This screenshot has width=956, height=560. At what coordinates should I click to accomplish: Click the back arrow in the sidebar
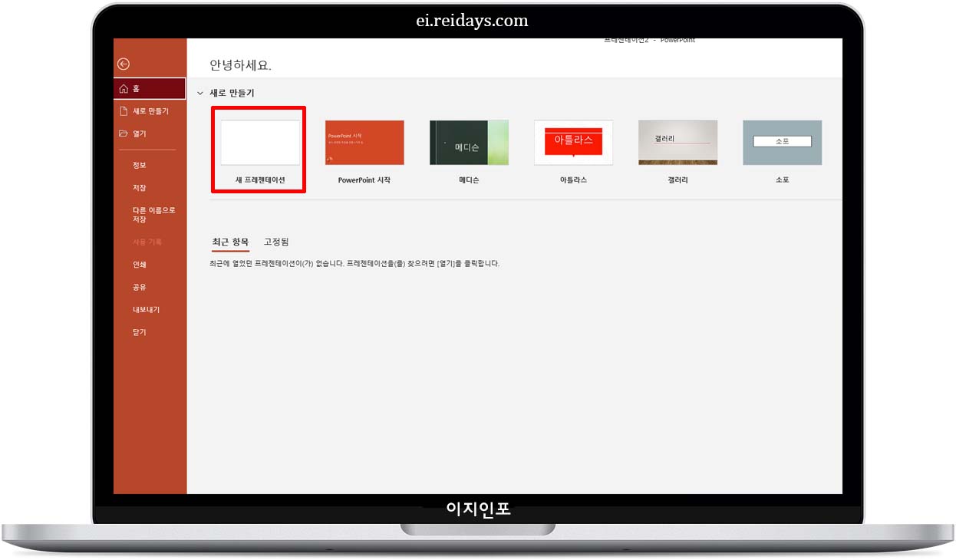(124, 64)
